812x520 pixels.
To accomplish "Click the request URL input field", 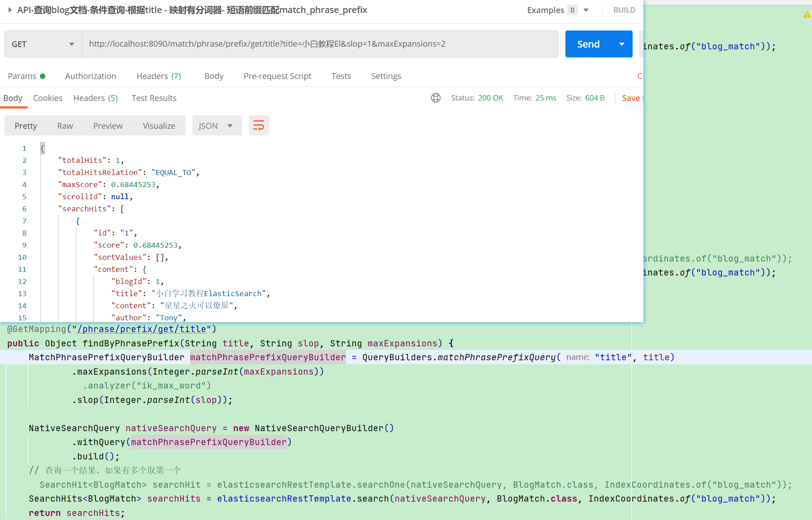I will (320, 44).
